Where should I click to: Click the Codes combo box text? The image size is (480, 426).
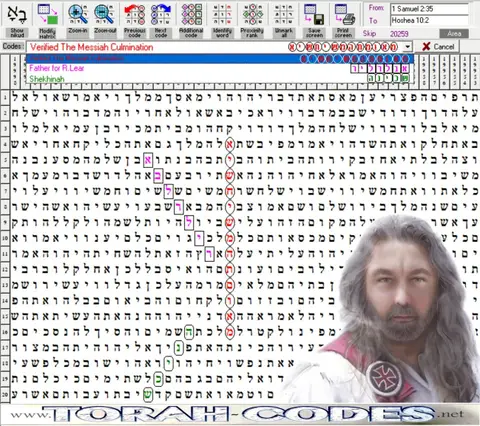coord(92,47)
